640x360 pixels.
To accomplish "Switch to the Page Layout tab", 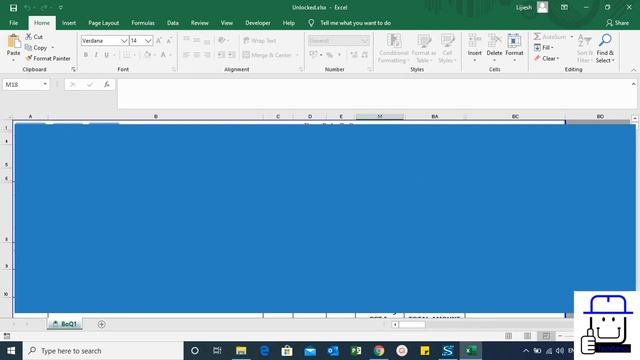I will (104, 23).
